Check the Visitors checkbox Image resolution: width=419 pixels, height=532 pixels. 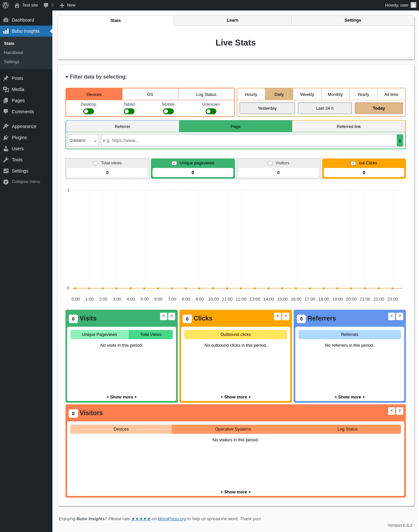tap(270, 163)
